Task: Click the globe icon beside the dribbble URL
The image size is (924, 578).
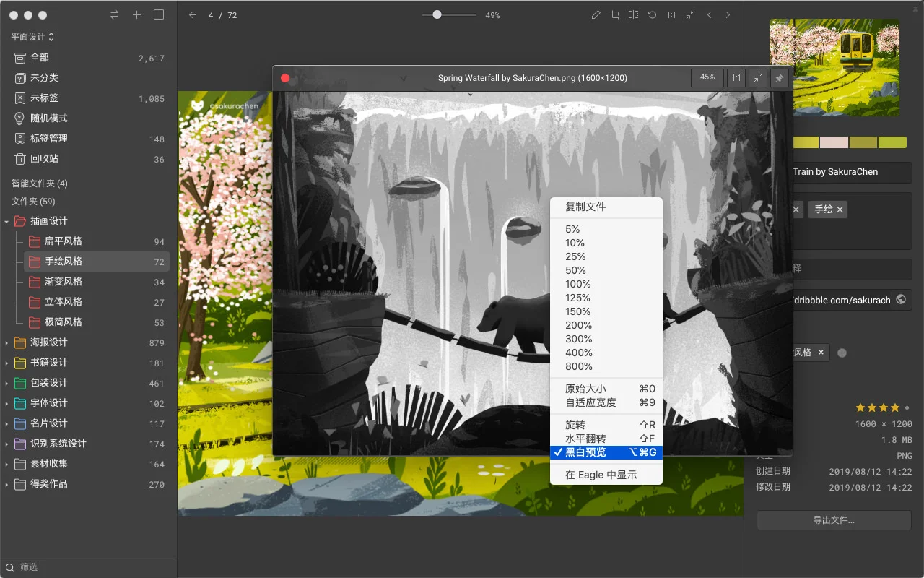Action: coord(900,299)
